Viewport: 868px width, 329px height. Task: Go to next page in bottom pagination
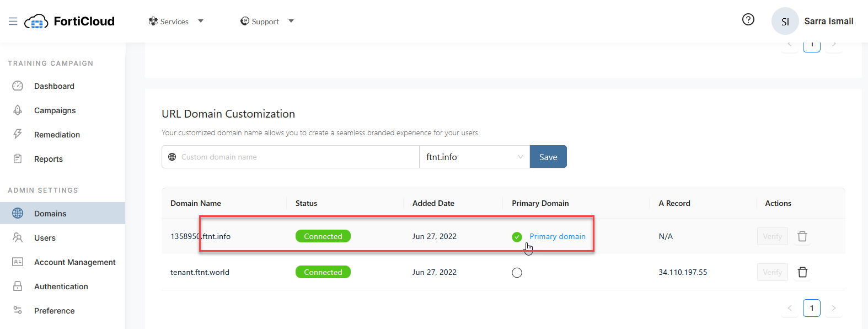pyautogui.click(x=834, y=308)
